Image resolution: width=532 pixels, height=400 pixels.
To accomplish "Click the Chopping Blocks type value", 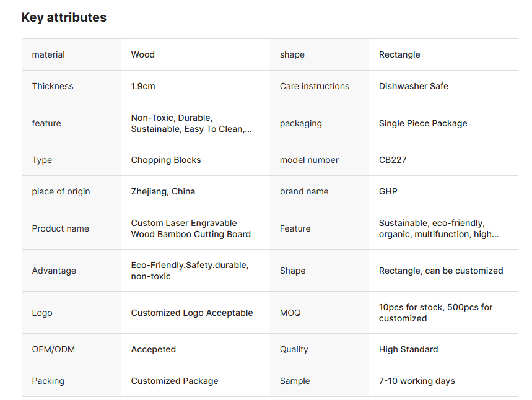I will [166, 160].
